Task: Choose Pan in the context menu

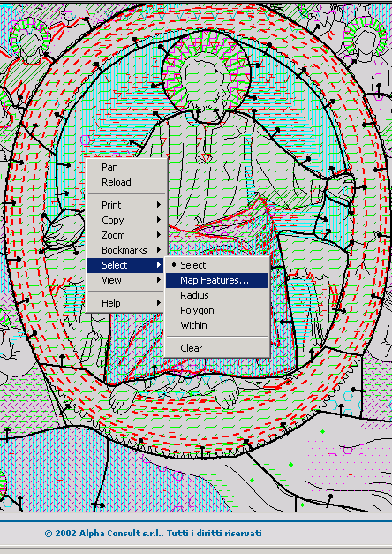Action: point(125,167)
